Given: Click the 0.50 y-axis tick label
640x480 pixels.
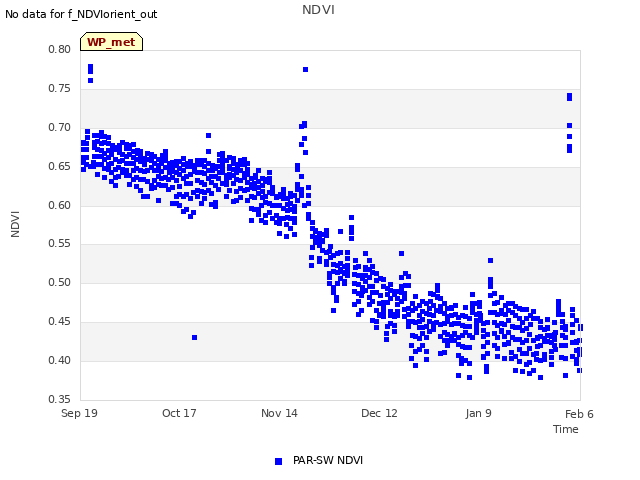Looking at the screenshot, I should click(x=60, y=282).
